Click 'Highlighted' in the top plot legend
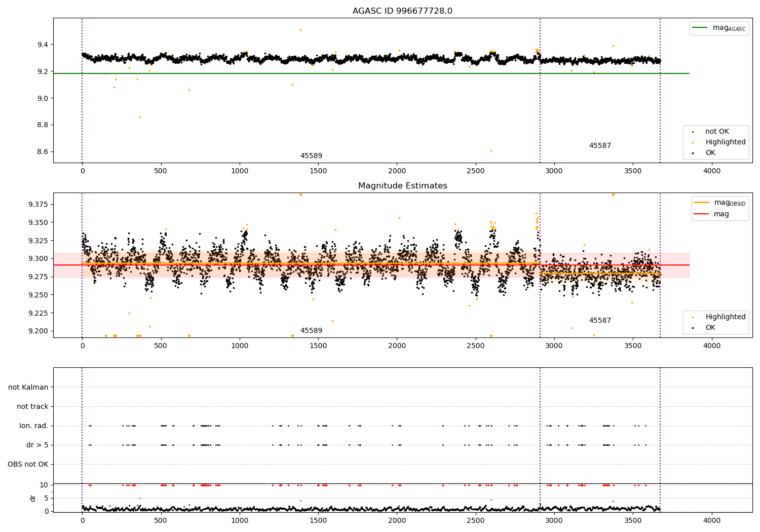This screenshot has height=532, width=760. pos(726,142)
